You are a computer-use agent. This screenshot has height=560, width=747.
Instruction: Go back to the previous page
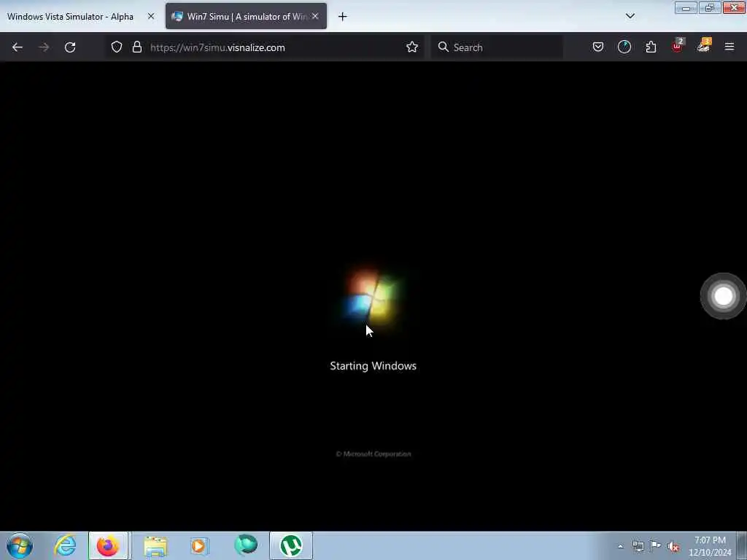click(18, 47)
